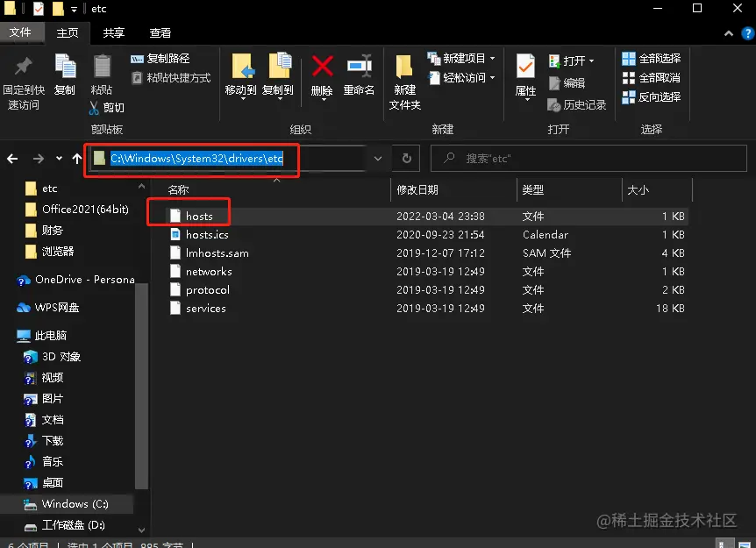Click Select all (全部选择)
Viewport: 756px width, 548px height.
click(652, 59)
